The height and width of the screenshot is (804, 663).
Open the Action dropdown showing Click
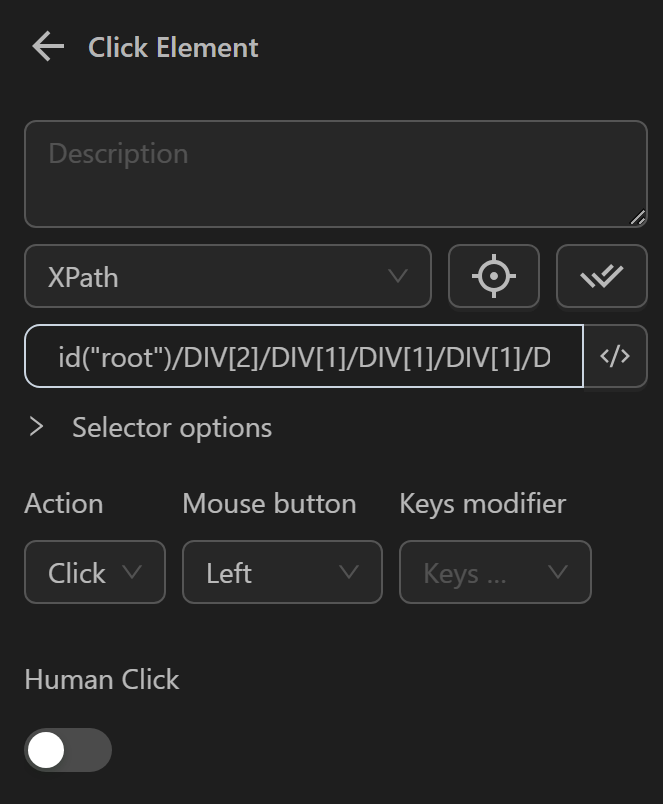(x=94, y=572)
